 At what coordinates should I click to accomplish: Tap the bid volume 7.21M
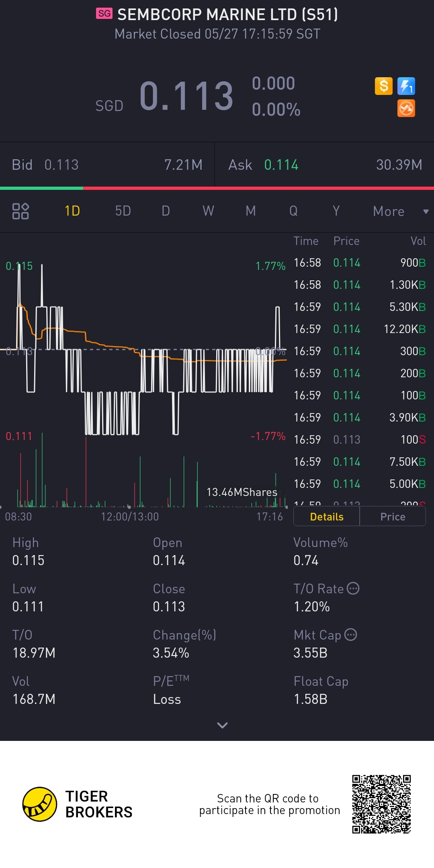pos(183,165)
